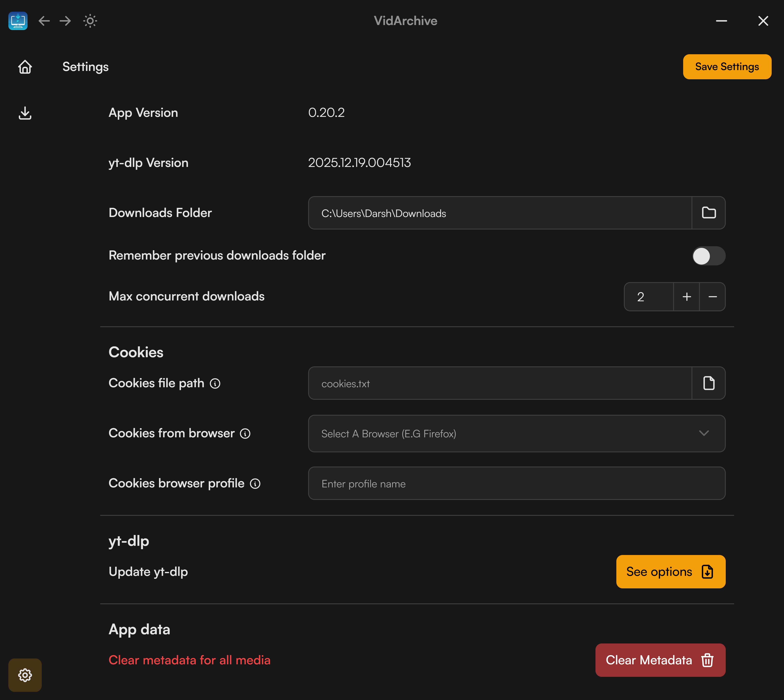The height and width of the screenshot is (700, 784).
Task: Browse for a Downloads Folder with the folder icon
Action: coord(709,213)
